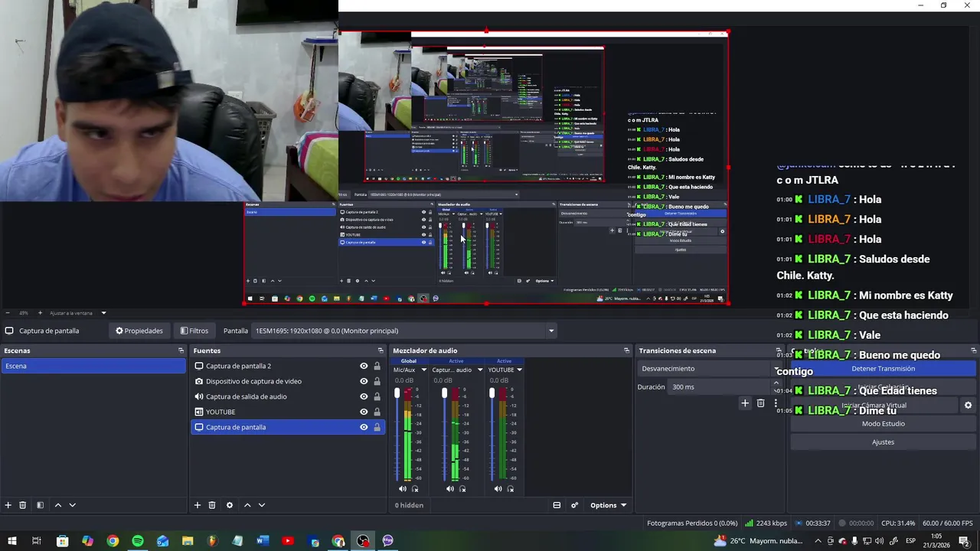This screenshot has height=551, width=980.
Task: Zoom out preview with minus icon
Action: pos(8,313)
